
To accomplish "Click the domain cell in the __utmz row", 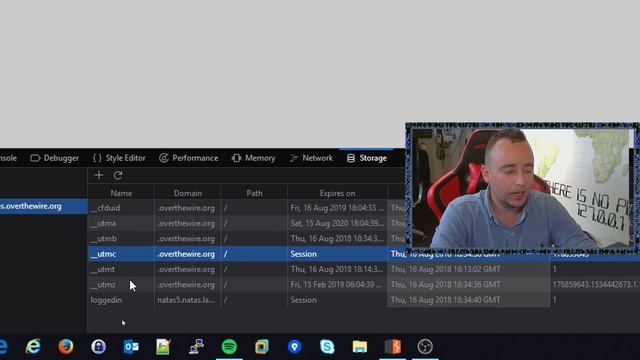I will (188, 284).
